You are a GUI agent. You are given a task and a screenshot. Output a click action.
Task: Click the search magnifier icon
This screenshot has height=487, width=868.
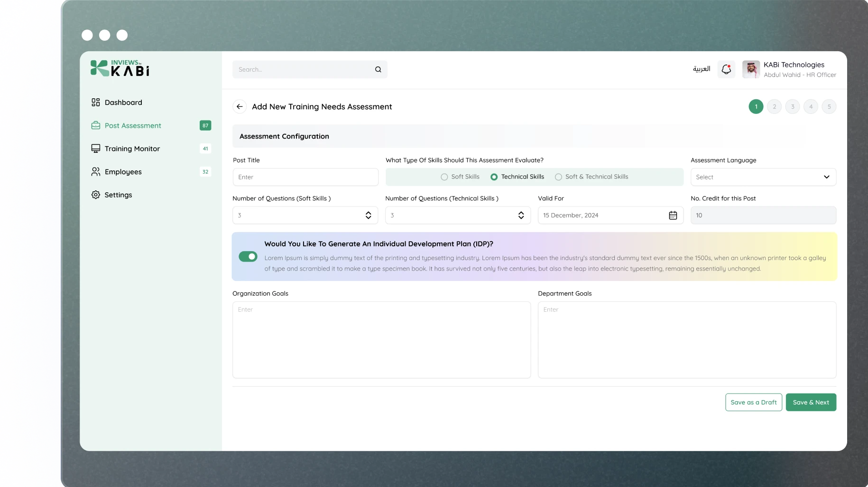pyautogui.click(x=378, y=69)
